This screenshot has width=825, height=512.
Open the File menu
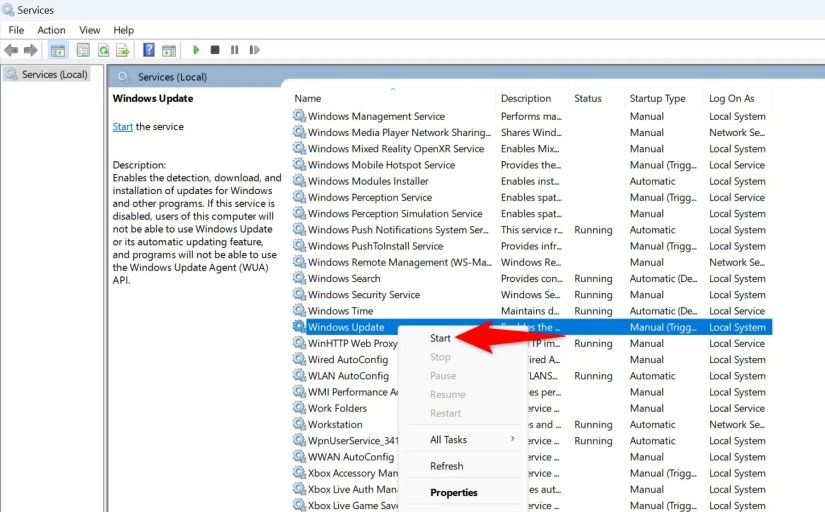click(x=16, y=30)
